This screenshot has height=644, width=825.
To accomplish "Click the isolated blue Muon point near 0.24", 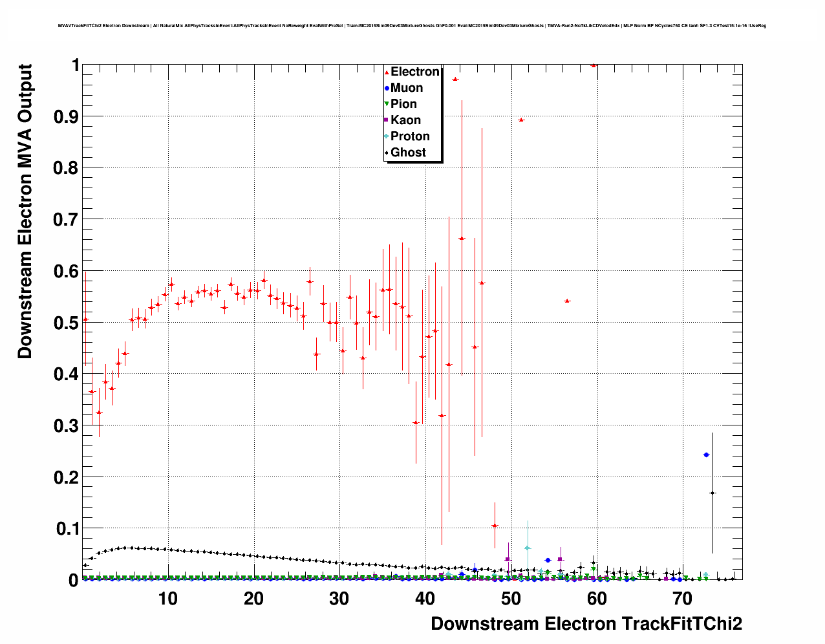I will (x=706, y=455).
